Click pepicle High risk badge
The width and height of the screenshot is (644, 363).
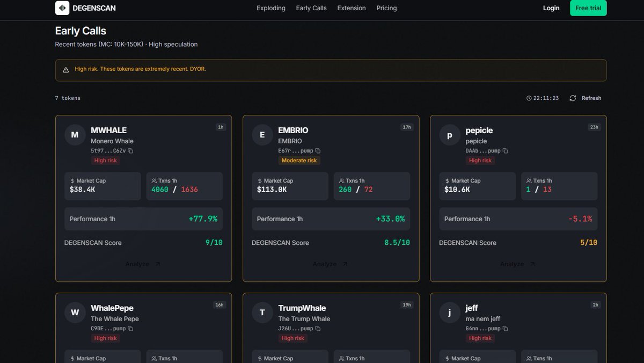click(480, 161)
